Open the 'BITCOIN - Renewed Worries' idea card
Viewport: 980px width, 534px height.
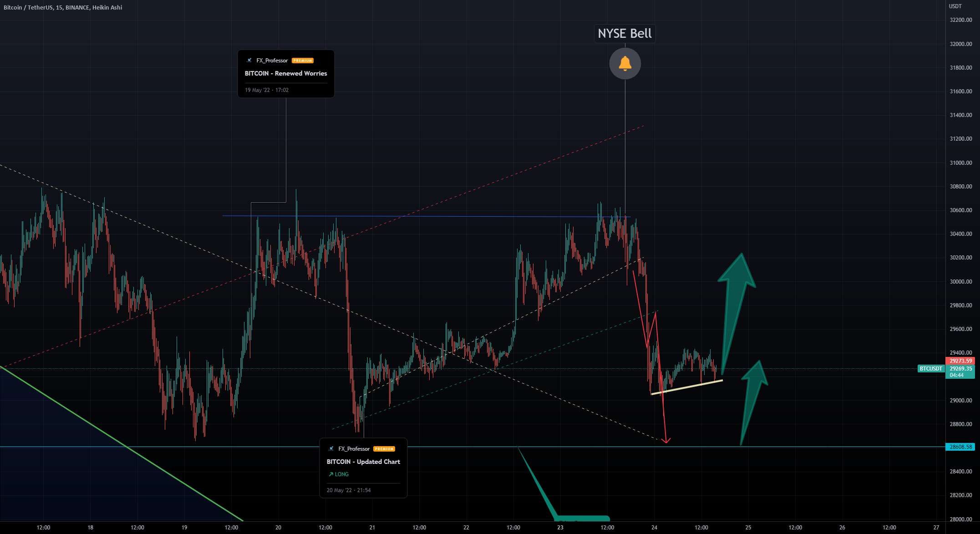pos(286,74)
